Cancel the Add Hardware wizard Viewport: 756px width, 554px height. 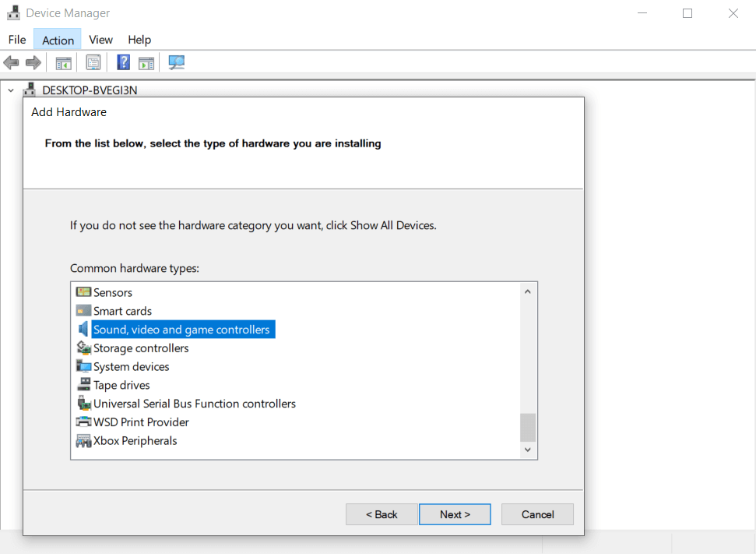click(537, 514)
